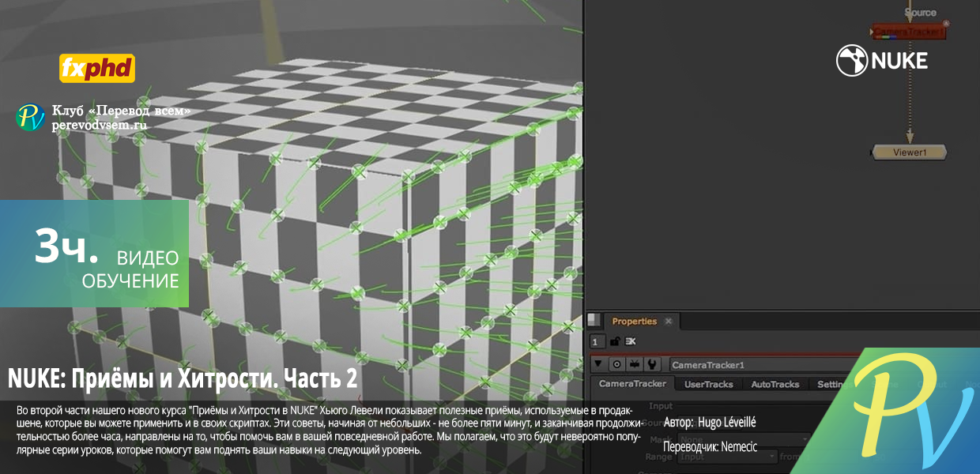Open the Mask dropdown set to None

pos(743,439)
